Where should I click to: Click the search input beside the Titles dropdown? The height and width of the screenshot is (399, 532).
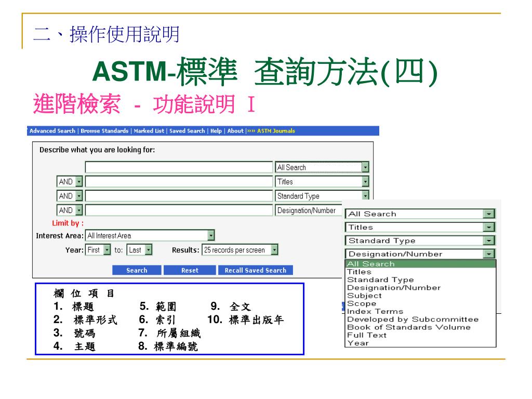(179, 181)
